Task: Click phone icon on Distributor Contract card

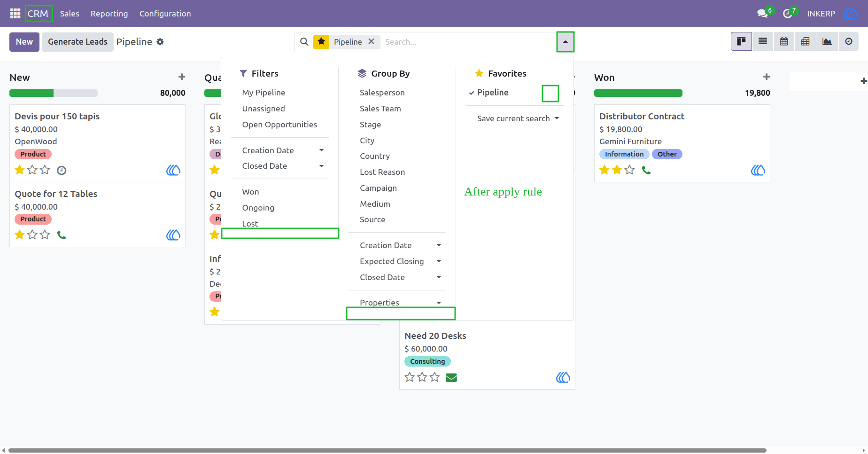Action: [646, 170]
